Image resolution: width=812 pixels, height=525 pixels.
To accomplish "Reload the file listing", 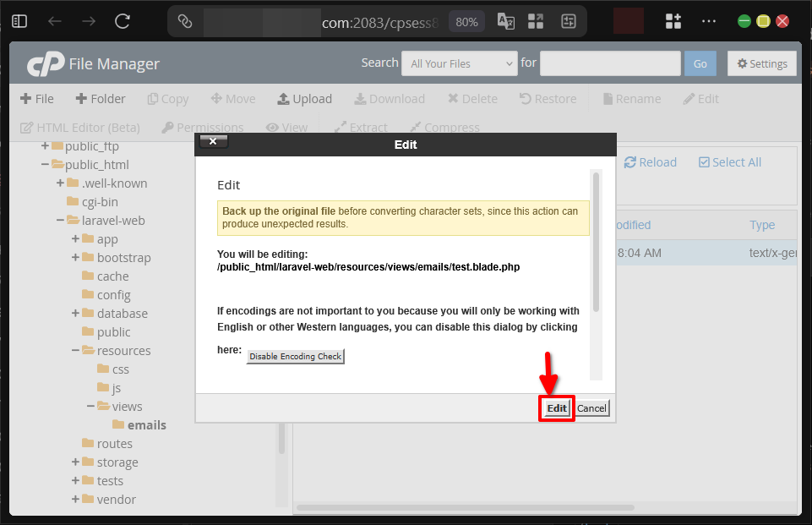I will pyautogui.click(x=650, y=161).
